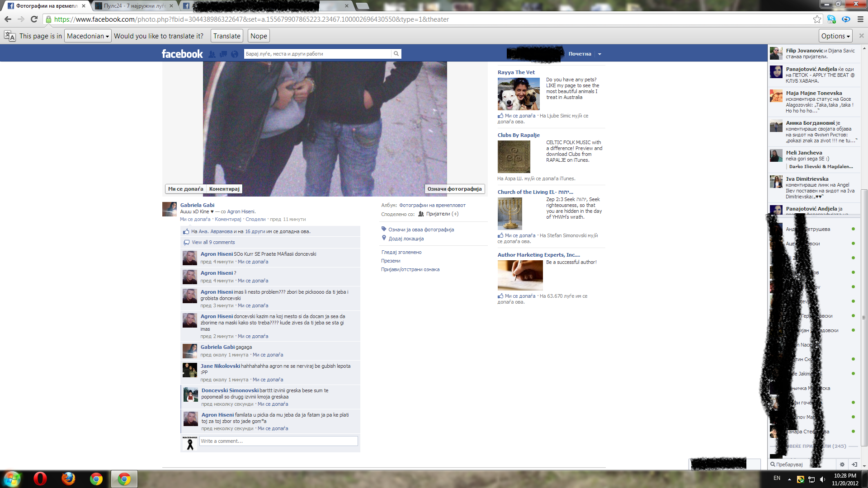Open the Facebook notifications globe icon
This screenshot has width=868, height=488.
[235, 54]
